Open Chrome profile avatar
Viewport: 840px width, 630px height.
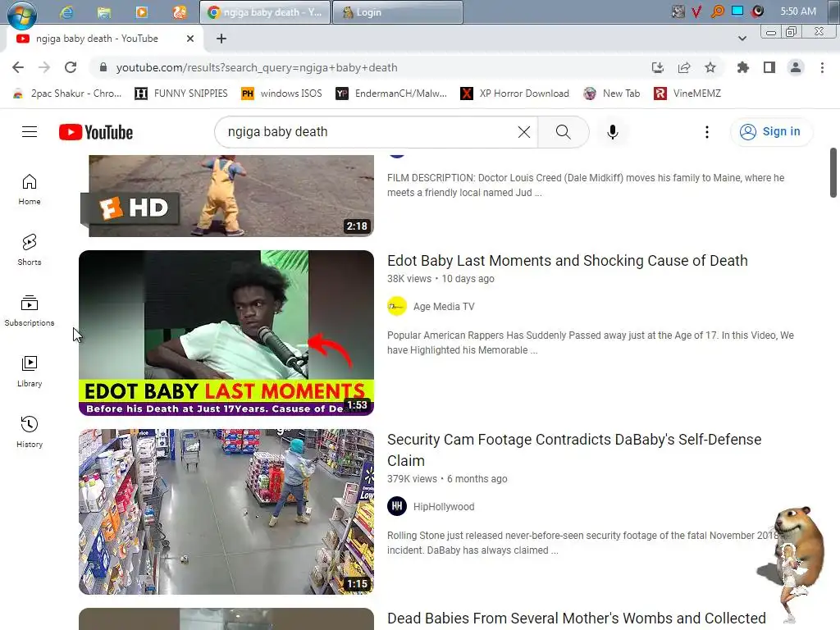(x=796, y=67)
